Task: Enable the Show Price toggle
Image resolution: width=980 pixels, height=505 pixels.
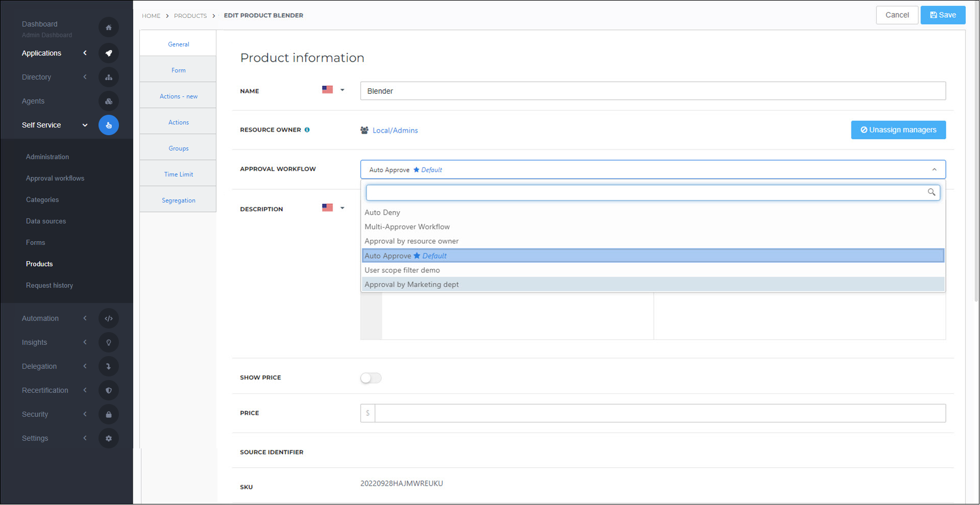Action: click(x=371, y=378)
